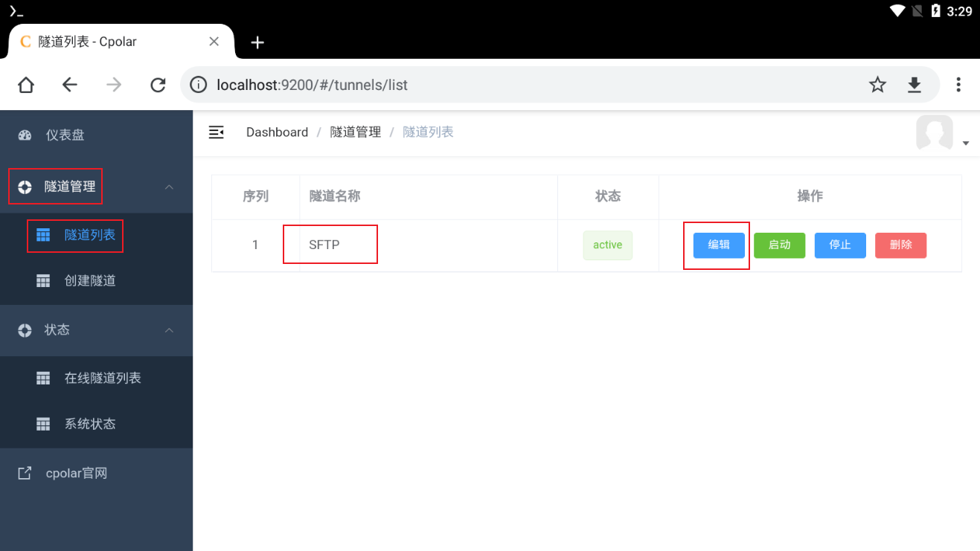The height and width of the screenshot is (551, 980).
Task: Click the 3:29 clock in status bar
Action: pyautogui.click(x=959, y=11)
